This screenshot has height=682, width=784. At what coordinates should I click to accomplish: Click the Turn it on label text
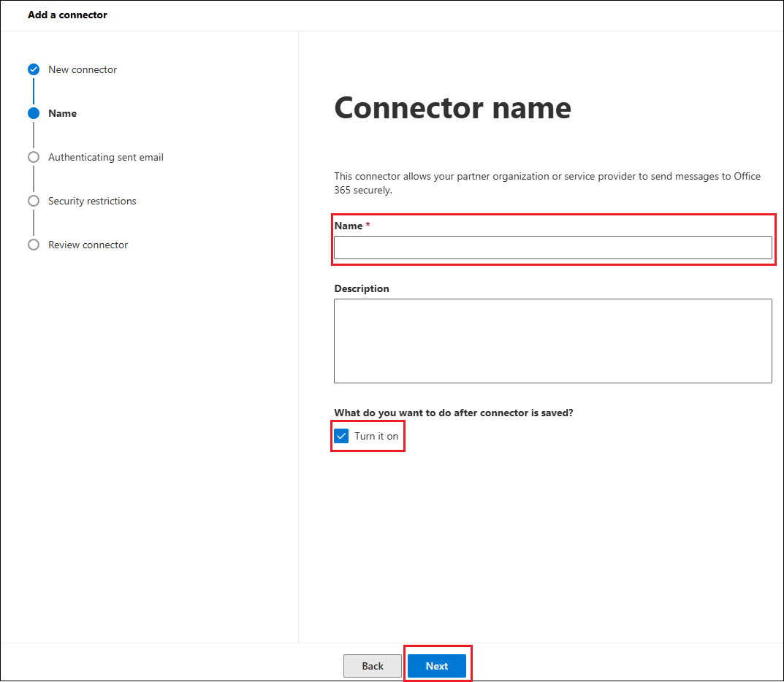376,436
